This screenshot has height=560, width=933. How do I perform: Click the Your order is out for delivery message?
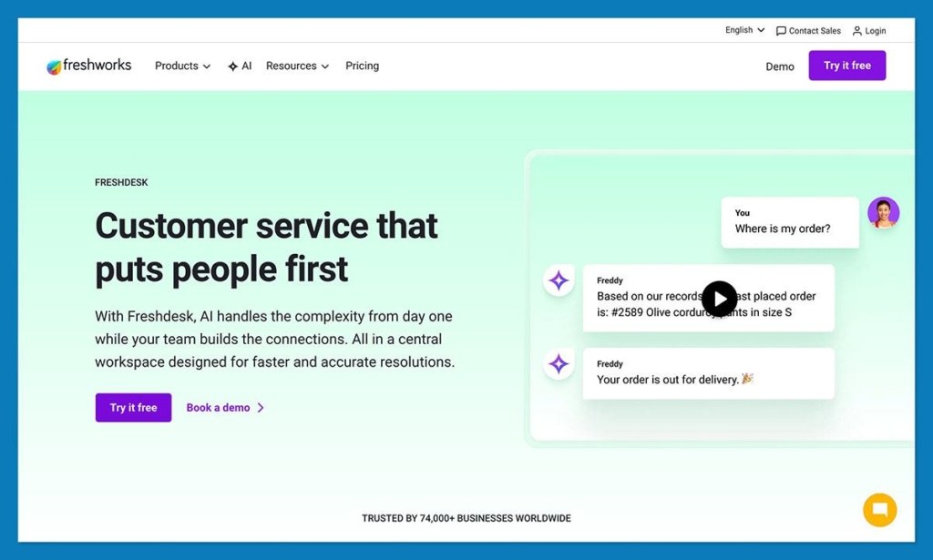pos(708,373)
